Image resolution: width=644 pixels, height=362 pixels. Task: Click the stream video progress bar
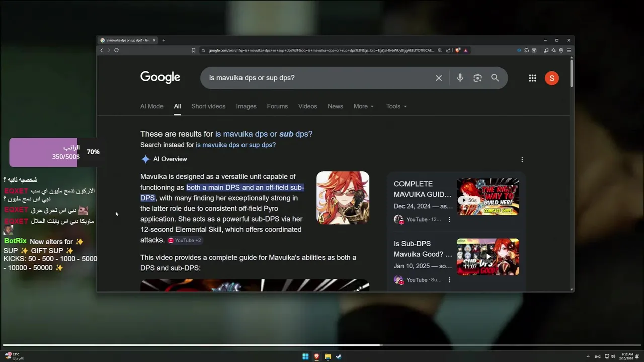(322, 345)
